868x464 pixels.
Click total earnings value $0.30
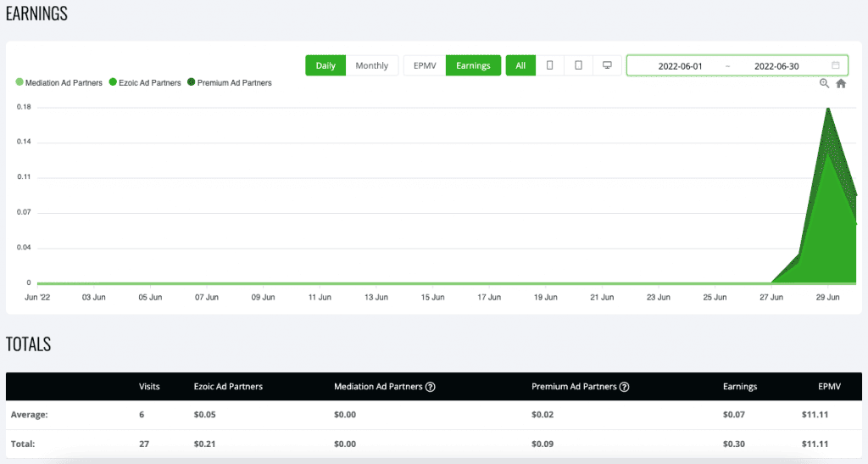tap(734, 444)
